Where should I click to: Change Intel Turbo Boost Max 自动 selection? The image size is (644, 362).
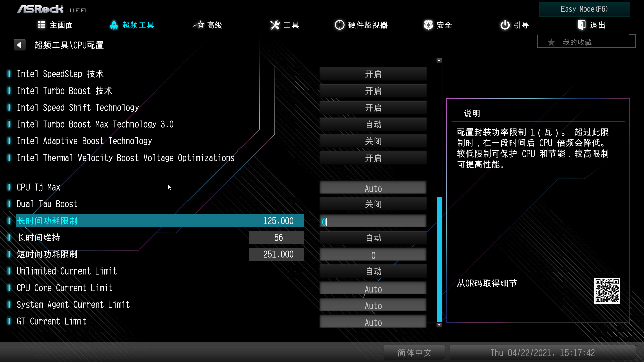click(373, 124)
